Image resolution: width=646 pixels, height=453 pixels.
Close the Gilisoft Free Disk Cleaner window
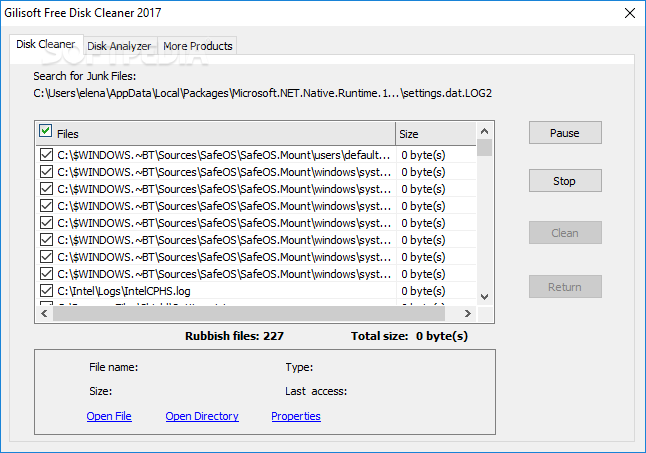point(630,13)
